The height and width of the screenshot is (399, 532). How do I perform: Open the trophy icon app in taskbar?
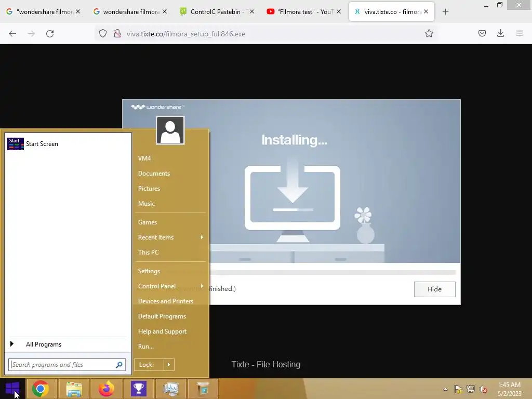139,389
